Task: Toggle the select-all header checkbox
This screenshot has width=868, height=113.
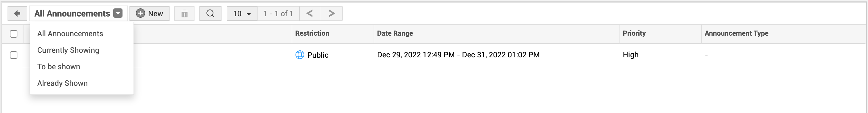Action: [x=14, y=34]
